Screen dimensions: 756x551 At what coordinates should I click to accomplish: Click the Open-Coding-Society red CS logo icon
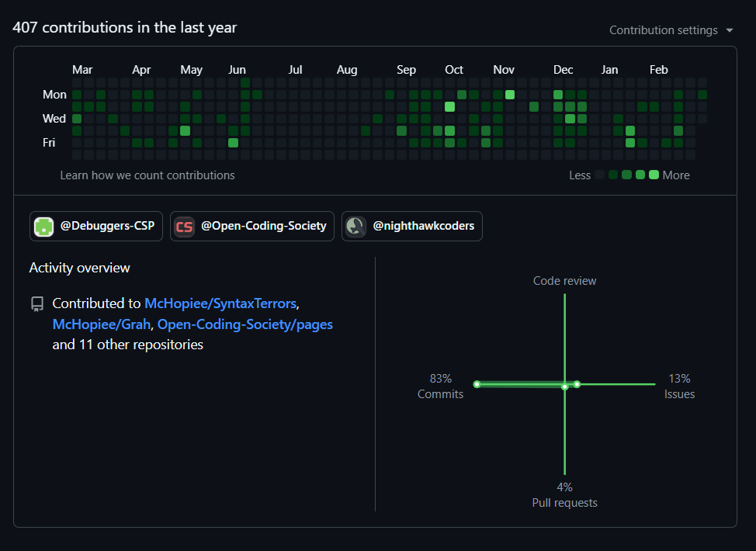pos(185,226)
